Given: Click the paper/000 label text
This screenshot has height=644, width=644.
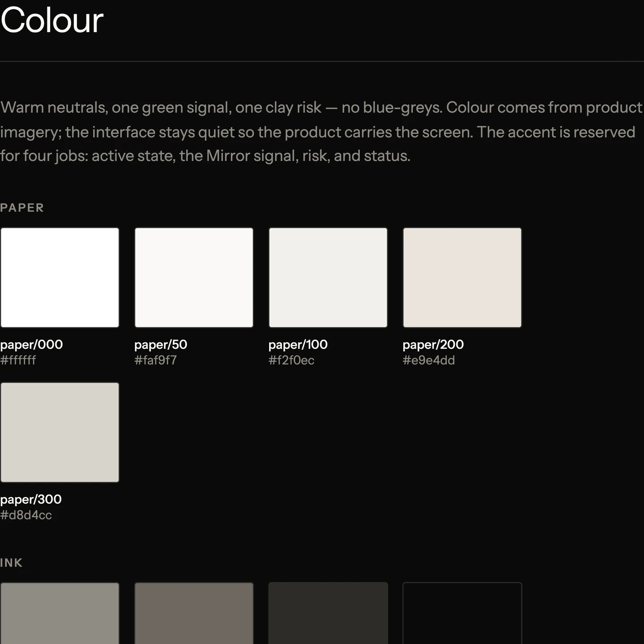Looking at the screenshot, I should coord(31,345).
